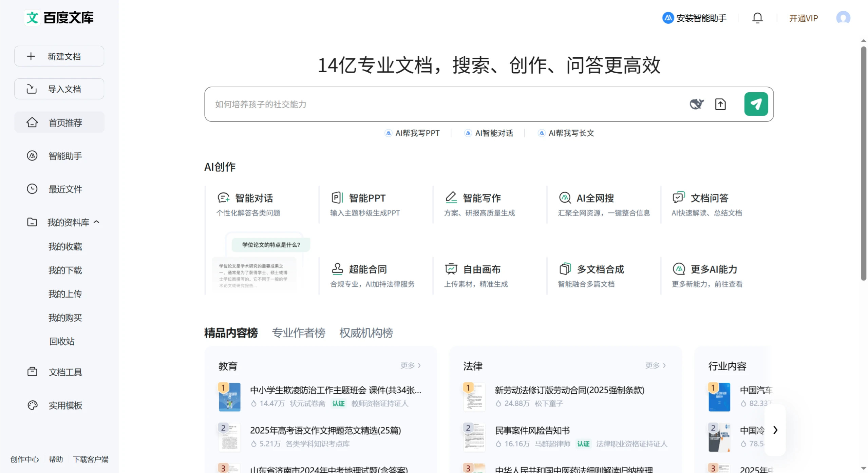Click the clock icon for 最近文件
868x473 pixels.
pos(32,189)
